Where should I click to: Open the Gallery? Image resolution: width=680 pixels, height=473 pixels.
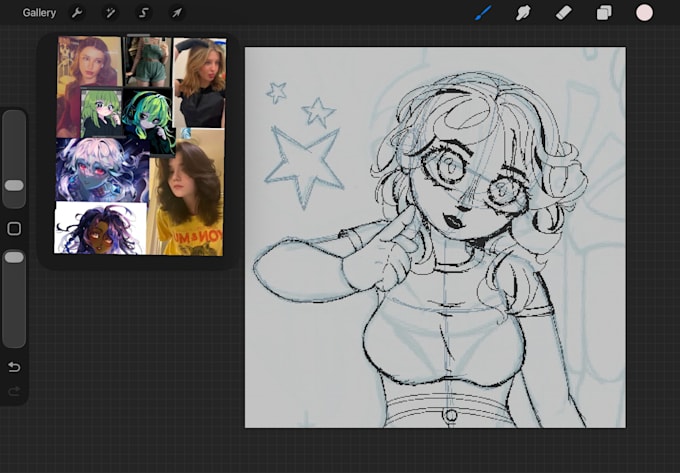pyautogui.click(x=39, y=13)
